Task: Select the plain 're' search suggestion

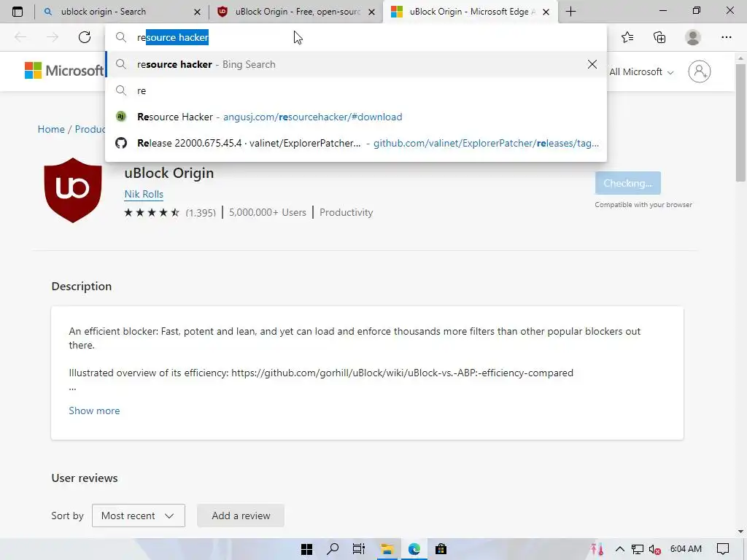Action: coord(356,90)
